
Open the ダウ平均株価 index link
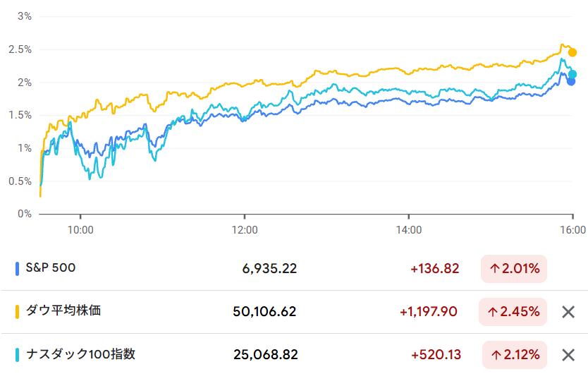pos(63,310)
